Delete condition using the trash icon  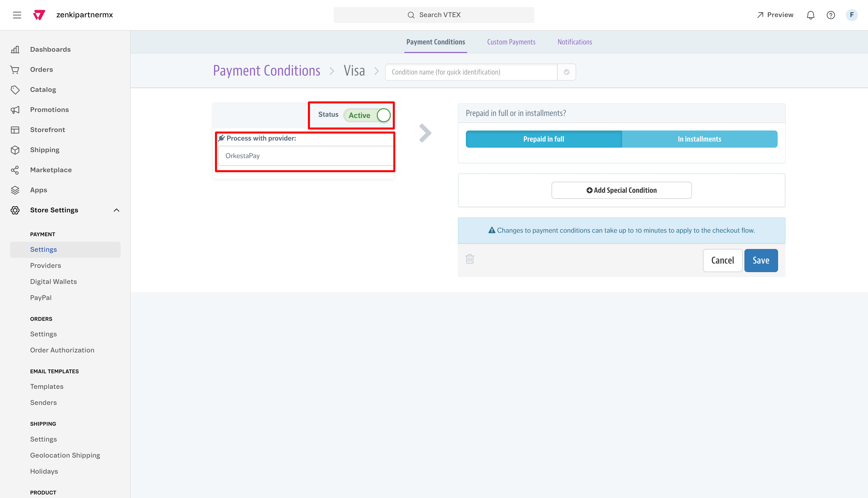click(470, 259)
